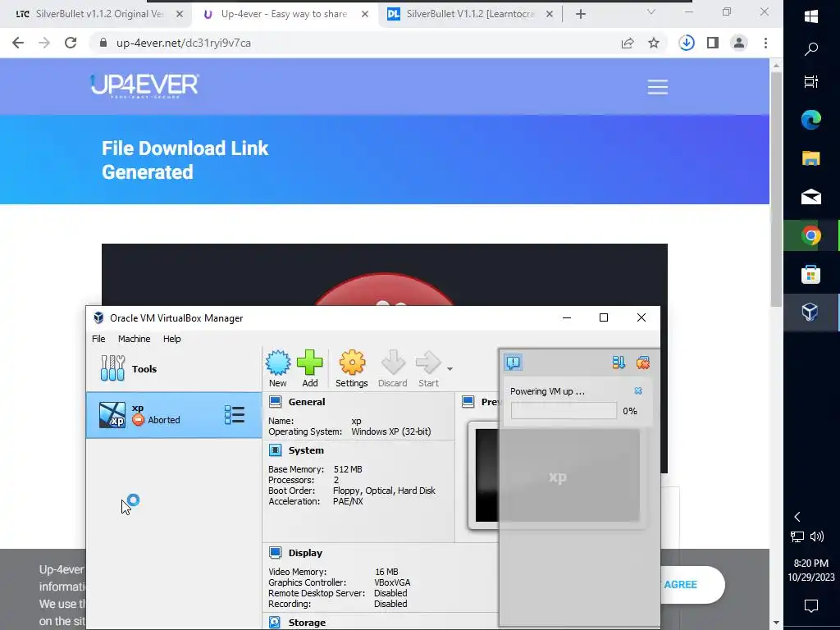Expand the Start button dropdown arrow
This screenshot has height=630, width=840.
point(450,368)
